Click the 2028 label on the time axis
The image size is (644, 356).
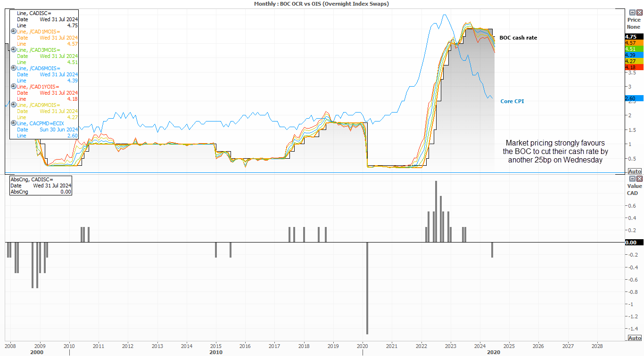pyautogui.click(x=597, y=346)
